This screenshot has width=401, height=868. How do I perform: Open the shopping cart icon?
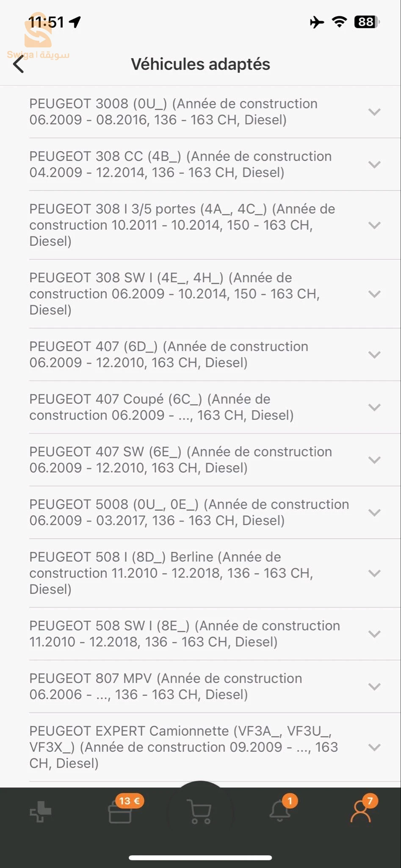click(x=200, y=812)
